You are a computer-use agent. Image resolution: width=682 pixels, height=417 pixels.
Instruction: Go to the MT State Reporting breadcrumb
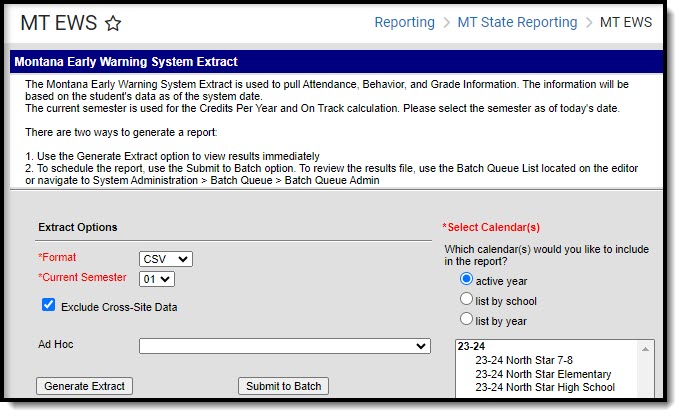coord(517,22)
